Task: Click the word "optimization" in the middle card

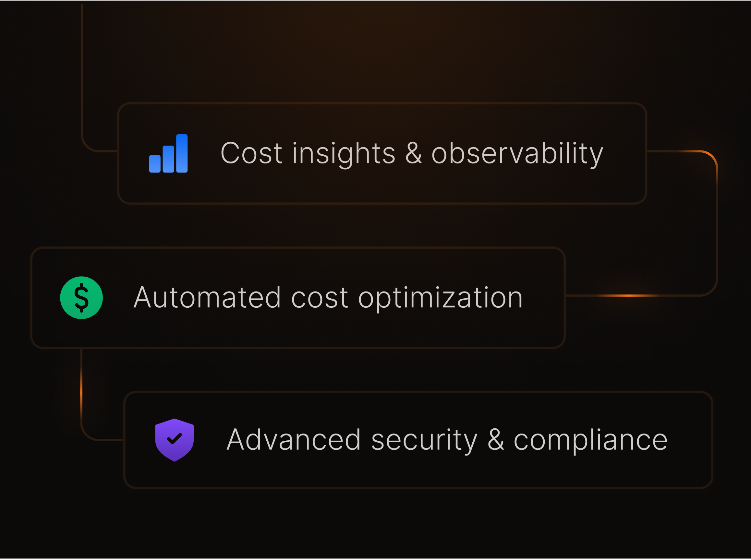Action: (x=440, y=298)
